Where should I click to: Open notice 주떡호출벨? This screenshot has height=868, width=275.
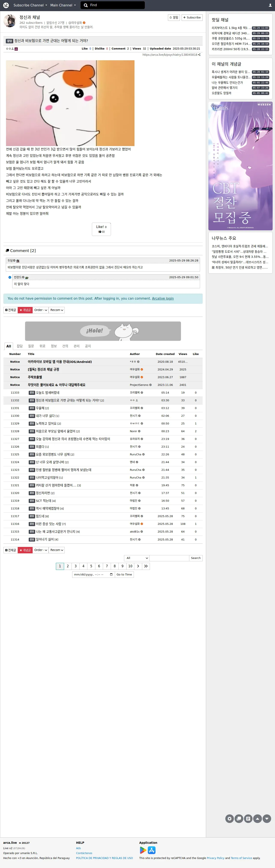click(35, 377)
